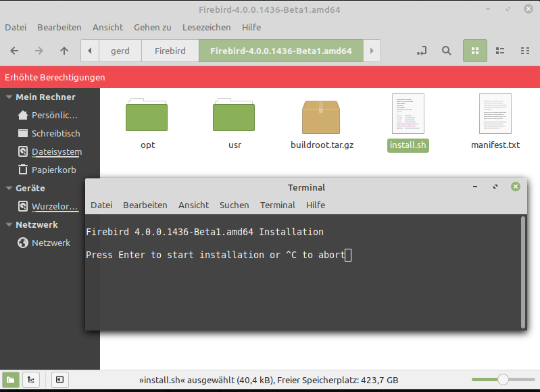540x392 pixels.
Task: Open Dateisystem in the sidebar
Action: (50, 151)
